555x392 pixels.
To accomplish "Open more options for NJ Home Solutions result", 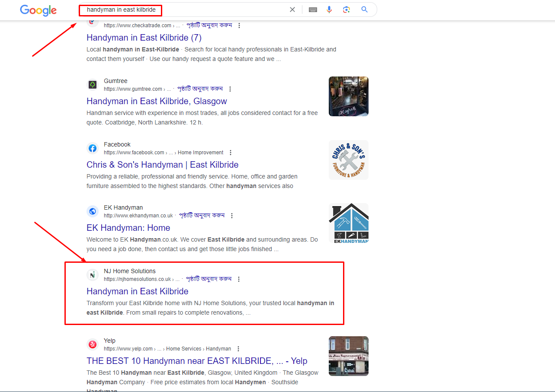I will 239,279.
